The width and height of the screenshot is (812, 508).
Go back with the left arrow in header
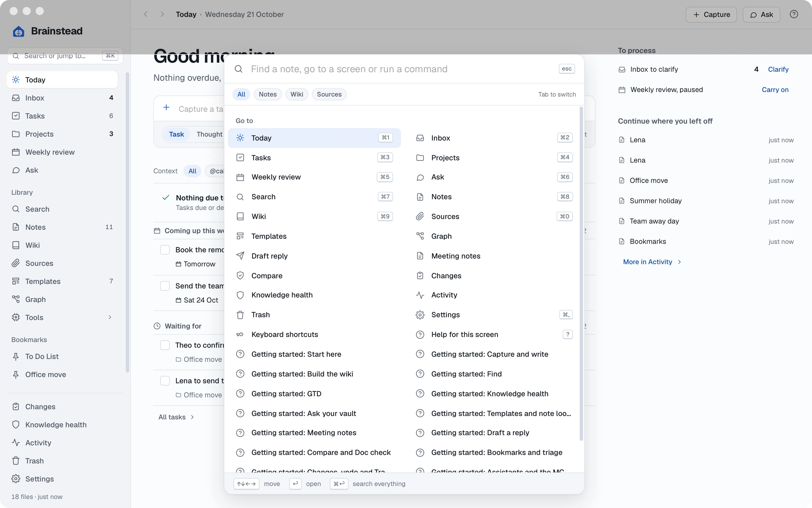[145, 14]
